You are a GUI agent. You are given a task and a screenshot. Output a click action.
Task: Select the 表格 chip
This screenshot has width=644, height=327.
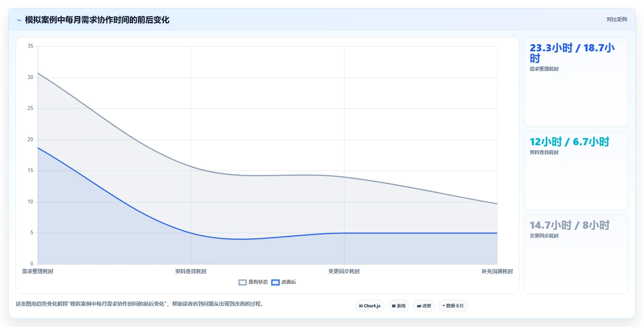(x=399, y=306)
